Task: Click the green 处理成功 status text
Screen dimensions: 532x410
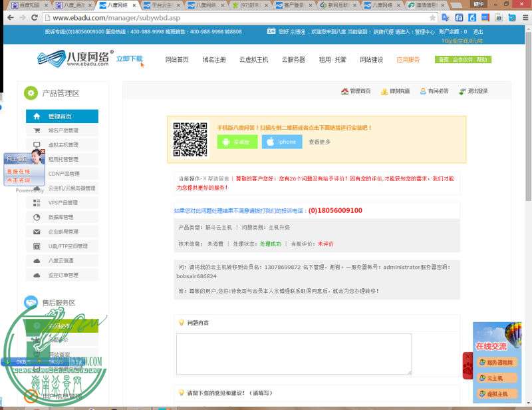Action: (271, 244)
